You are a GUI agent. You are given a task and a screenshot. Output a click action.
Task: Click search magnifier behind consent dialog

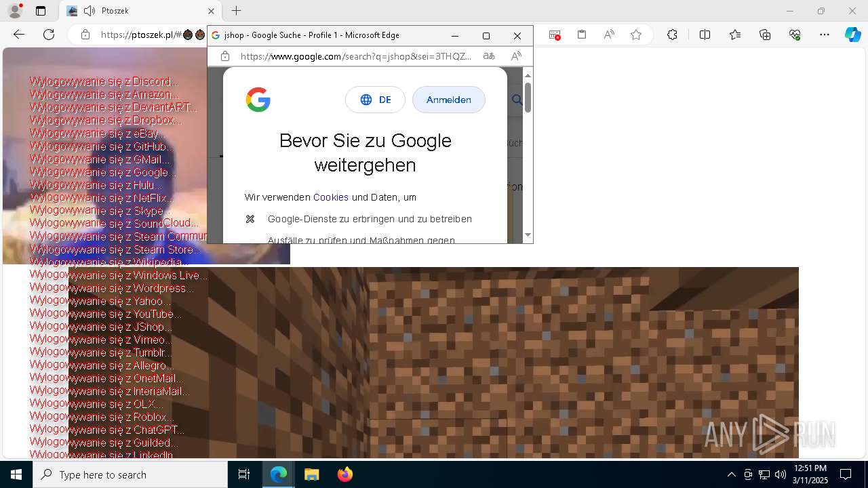(517, 100)
